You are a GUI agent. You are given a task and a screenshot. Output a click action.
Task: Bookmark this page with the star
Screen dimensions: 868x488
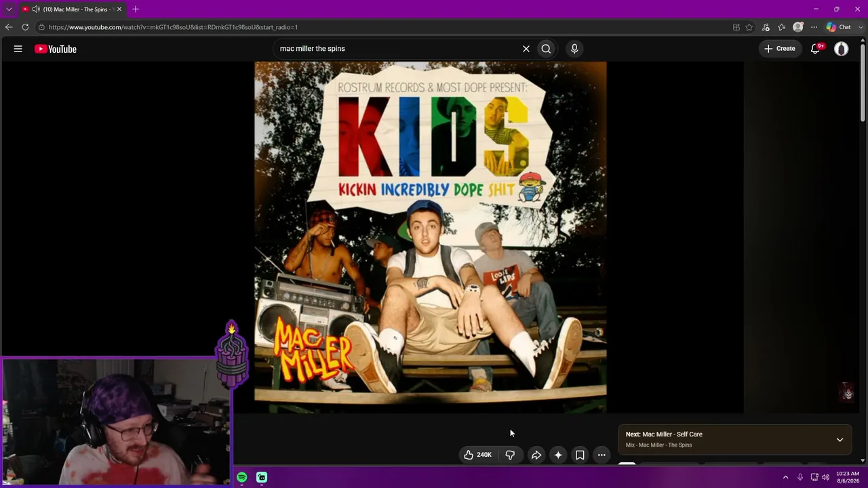pos(749,27)
